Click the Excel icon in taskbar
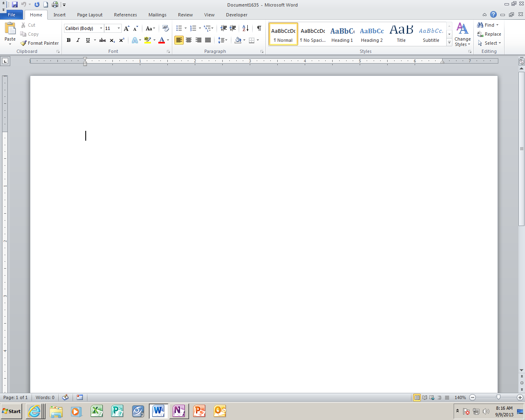This screenshot has height=420, width=525. [97, 411]
